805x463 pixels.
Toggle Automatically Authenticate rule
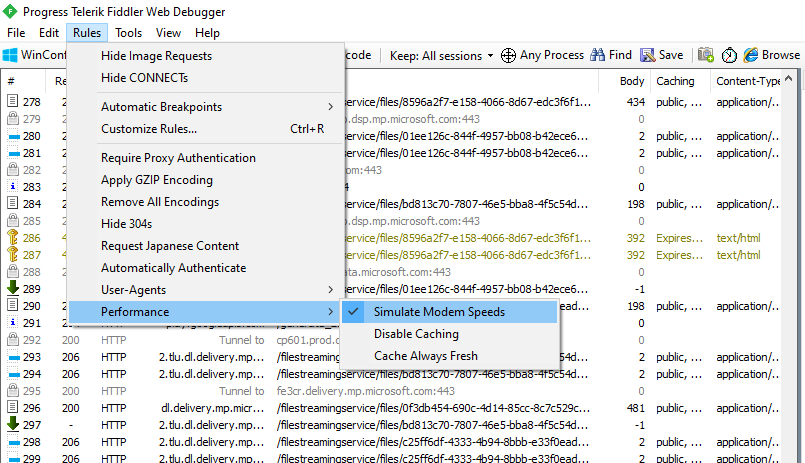pos(205,268)
